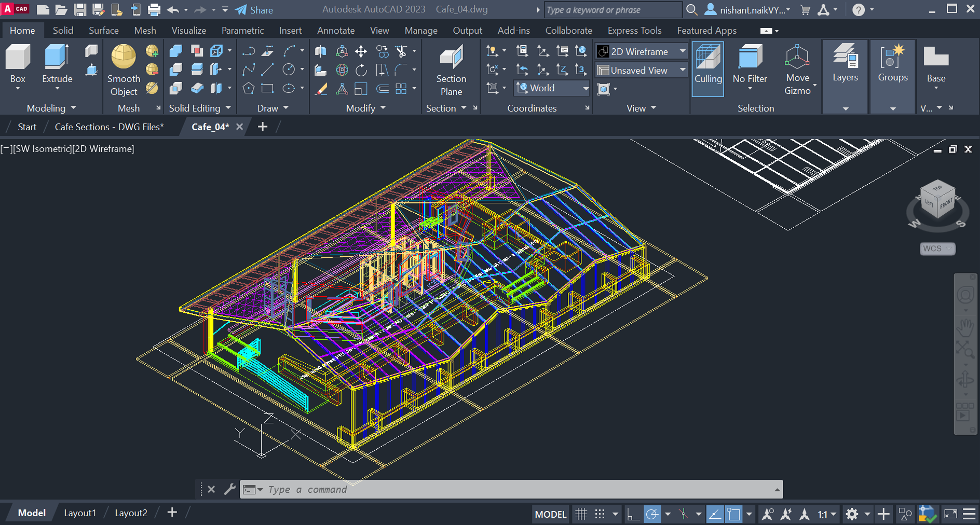980x525 pixels.
Task: Toggle Culling in the Selection panel
Action: pyautogui.click(x=707, y=67)
